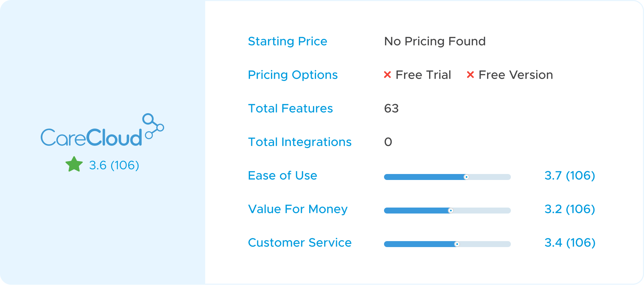Viewport: 644px width, 285px height.
Task: Click the 63 total features value
Action: (x=391, y=108)
